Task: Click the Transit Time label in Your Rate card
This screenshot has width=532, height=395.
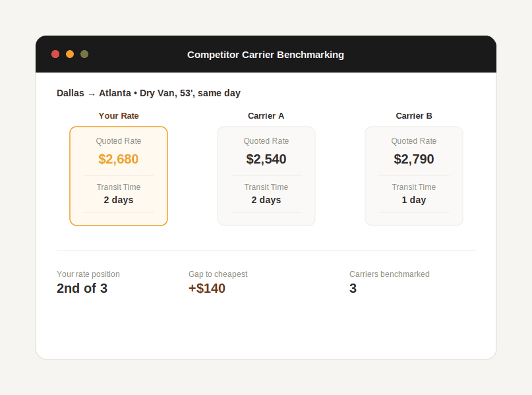Action: pyautogui.click(x=119, y=187)
